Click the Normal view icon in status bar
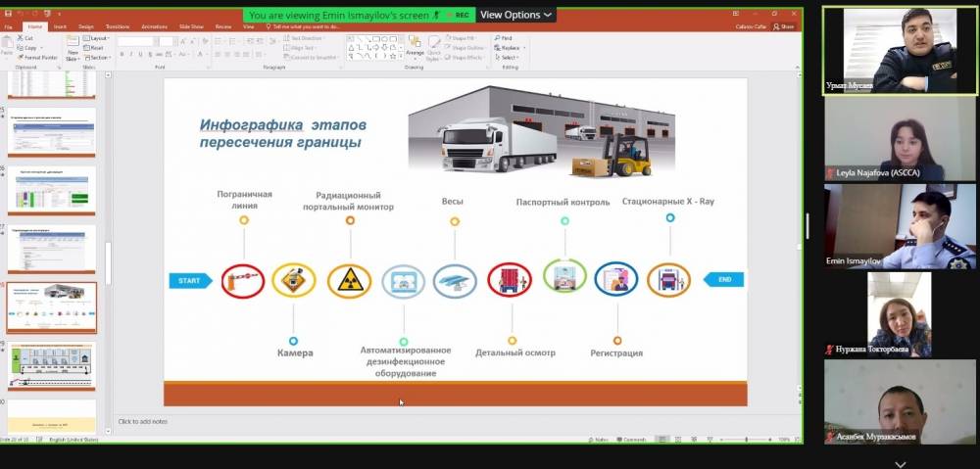Viewport: 980px width, 469px height. click(x=661, y=440)
